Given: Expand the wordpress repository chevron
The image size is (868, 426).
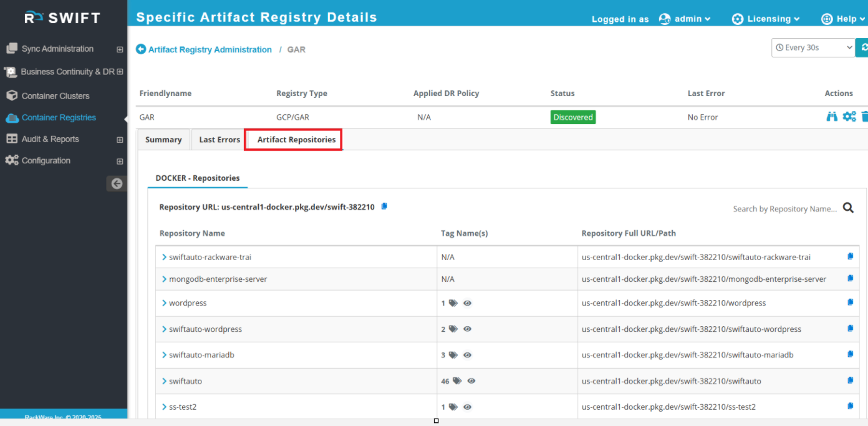Looking at the screenshot, I should tap(164, 303).
